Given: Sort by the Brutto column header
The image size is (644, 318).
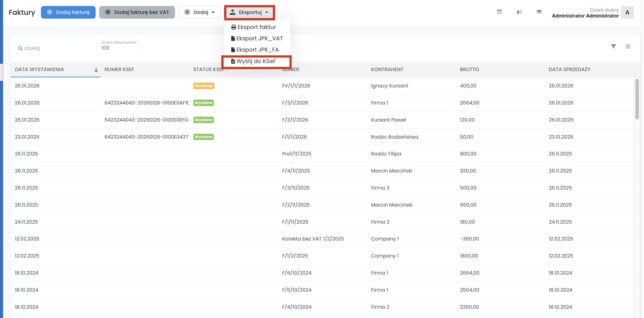Looking at the screenshot, I should (469, 69).
